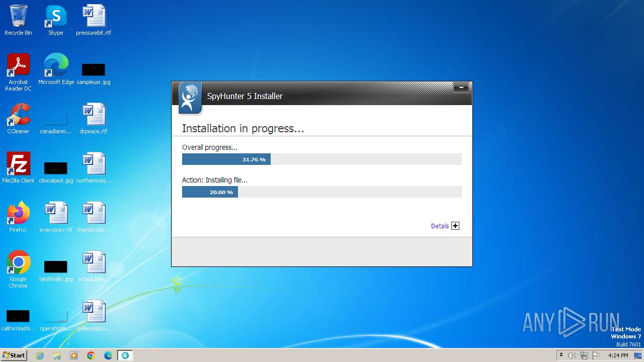This screenshot has width=644, height=362.
Task: Select the friendscritic... document icon
Action: click(94, 217)
